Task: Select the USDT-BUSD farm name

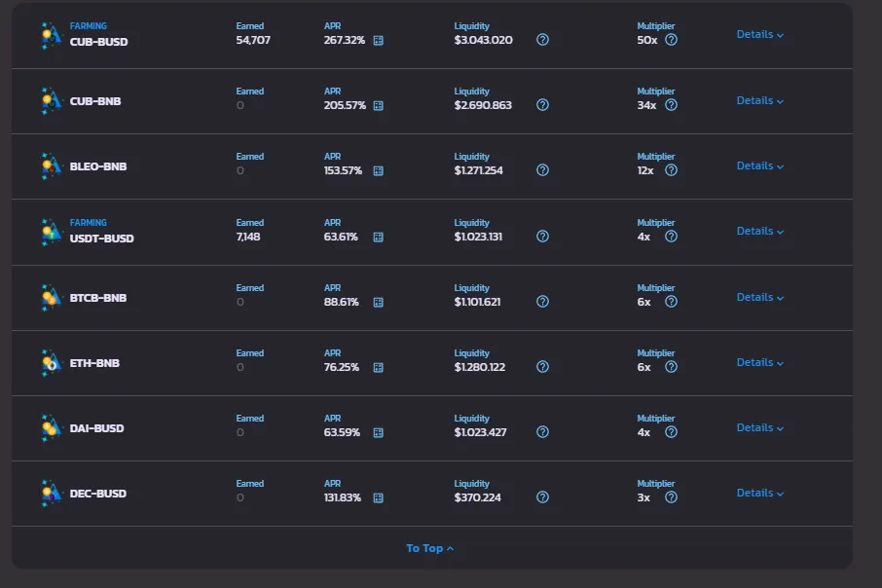Action: click(x=102, y=239)
